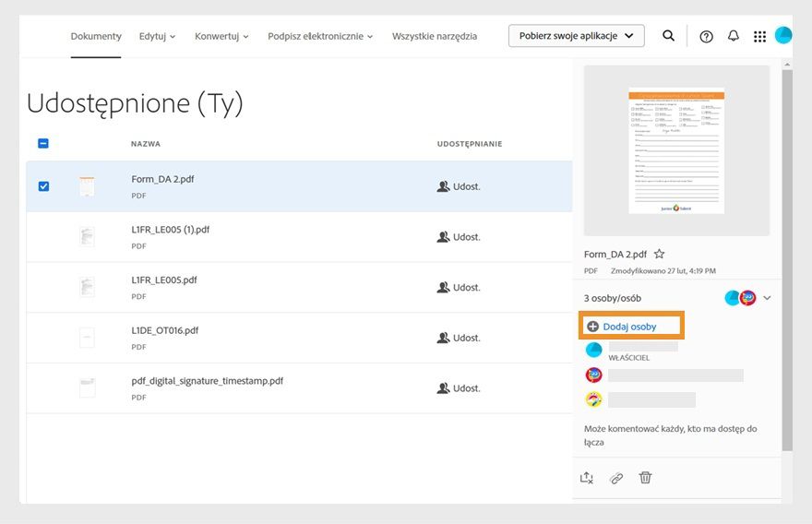The height and width of the screenshot is (524, 812).
Task: Open the apps grid icon
Action: click(x=759, y=36)
